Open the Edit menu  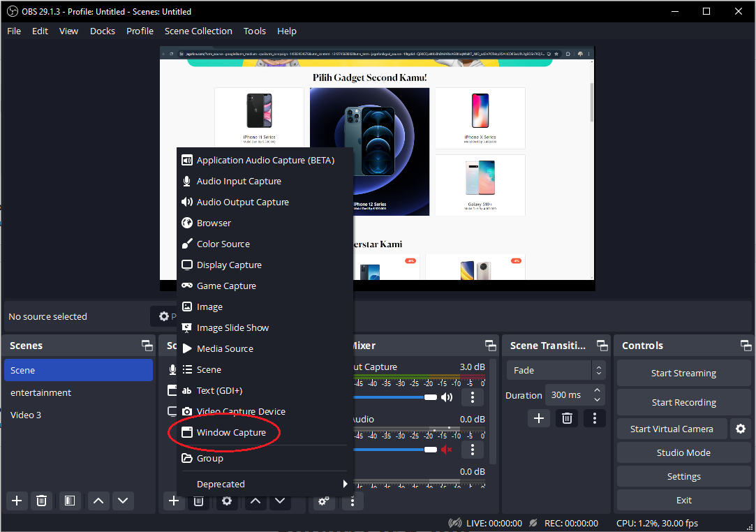pyautogui.click(x=40, y=31)
